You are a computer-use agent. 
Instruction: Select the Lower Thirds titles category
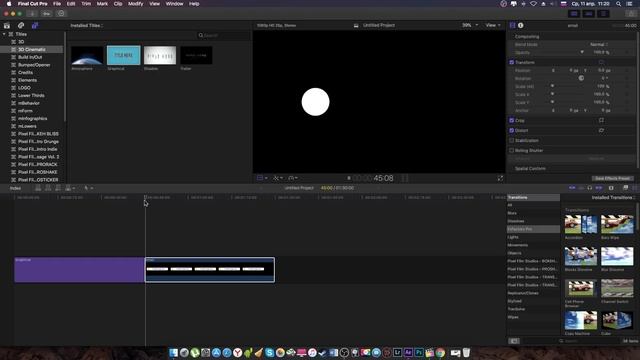[31, 96]
